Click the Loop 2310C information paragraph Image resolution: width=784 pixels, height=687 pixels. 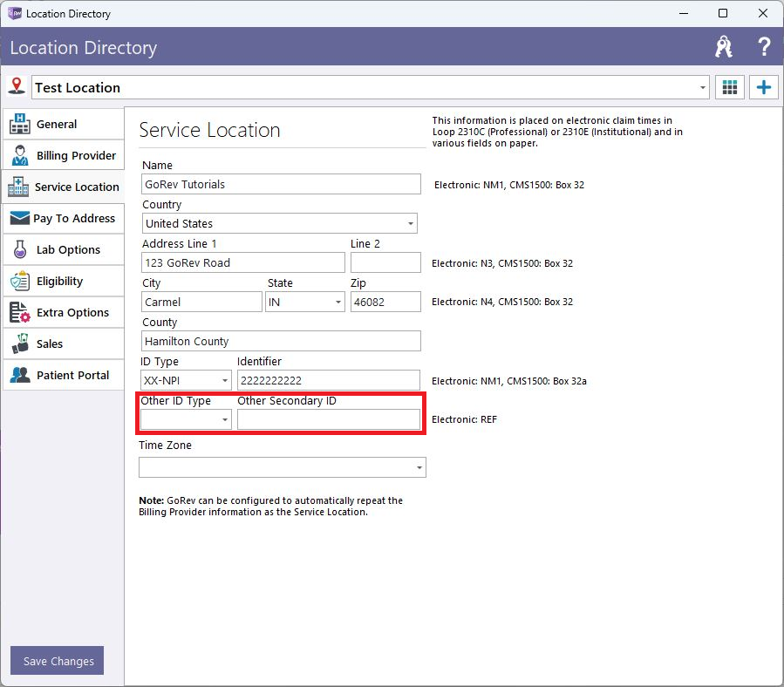tap(557, 132)
